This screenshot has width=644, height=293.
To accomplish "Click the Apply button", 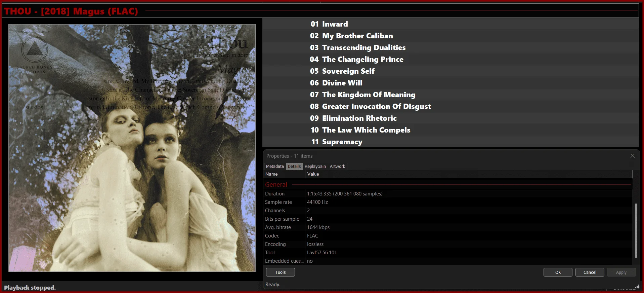I will (621, 272).
